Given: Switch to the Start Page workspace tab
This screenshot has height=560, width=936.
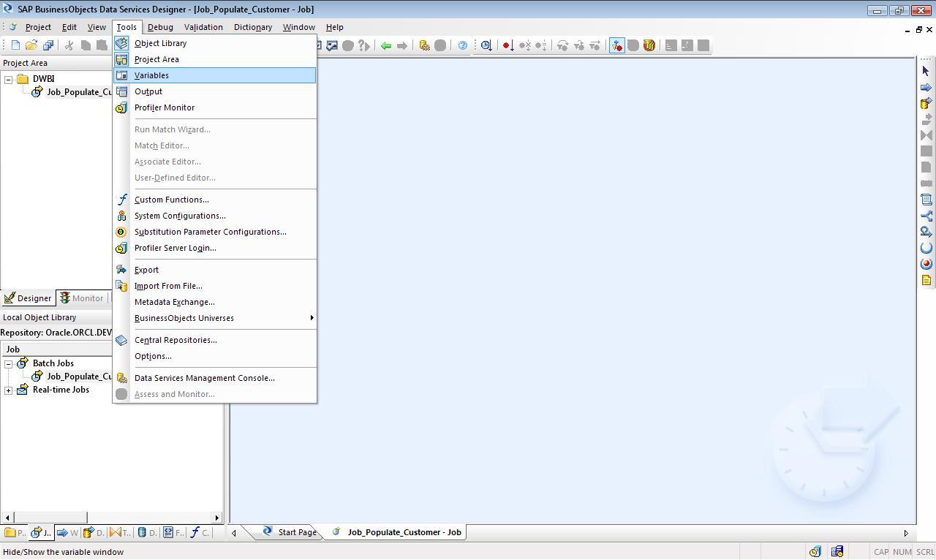Looking at the screenshot, I should (290, 532).
